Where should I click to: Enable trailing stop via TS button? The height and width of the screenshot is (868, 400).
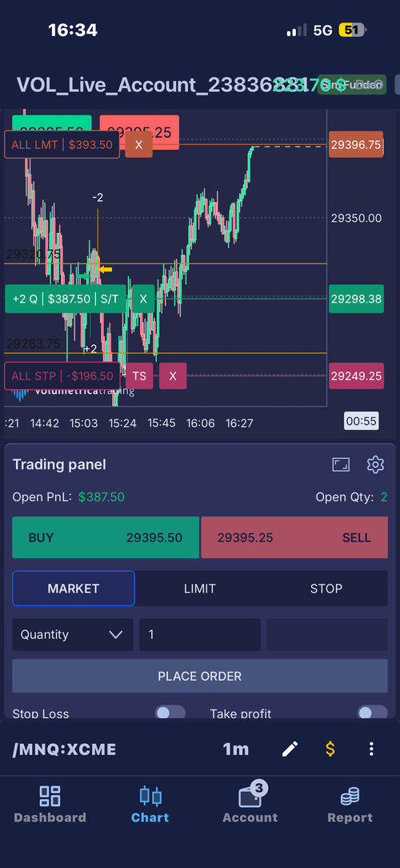[139, 376]
